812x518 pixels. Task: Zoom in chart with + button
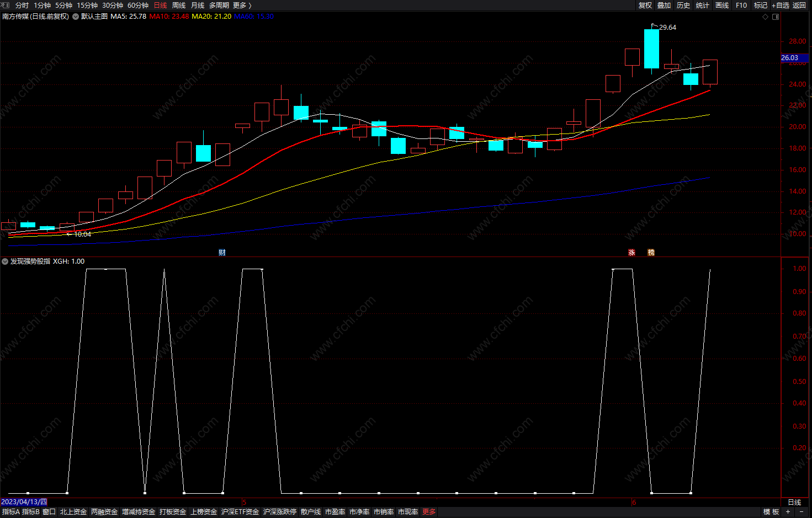tap(788, 512)
